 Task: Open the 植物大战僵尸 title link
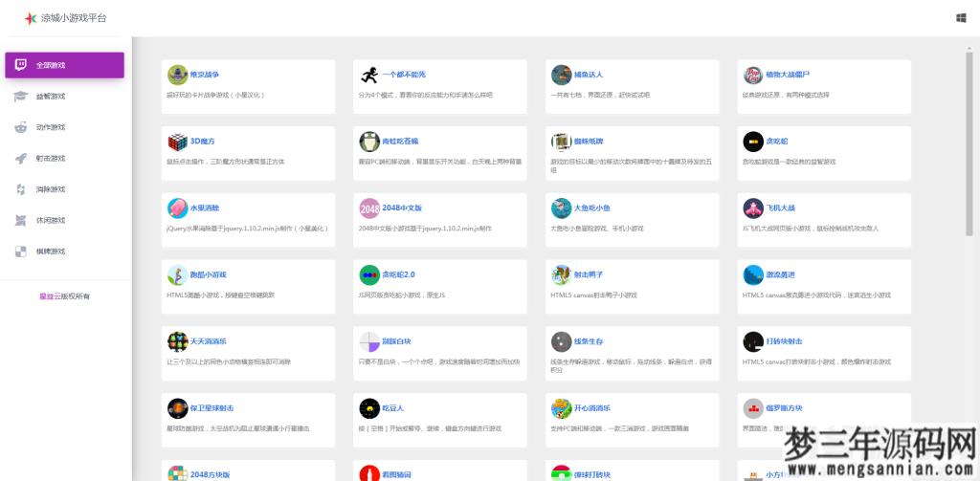789,75
